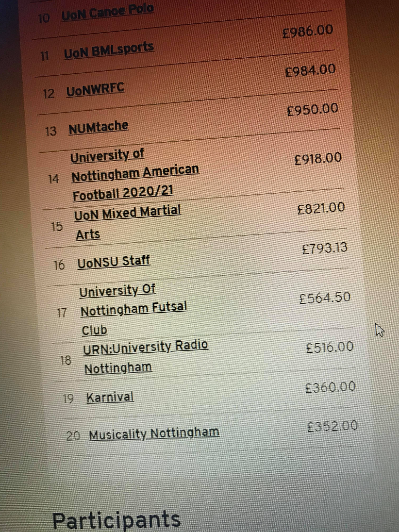Viewport: 399px width, 532px height.
Task: Select the £564.50 total
Action: click(x=325, y=299)
